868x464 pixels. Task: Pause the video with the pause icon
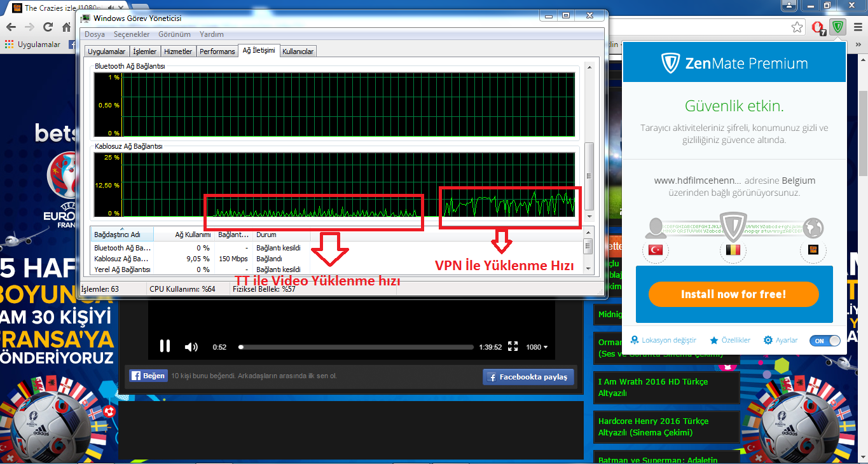click(x=165, y=346)
